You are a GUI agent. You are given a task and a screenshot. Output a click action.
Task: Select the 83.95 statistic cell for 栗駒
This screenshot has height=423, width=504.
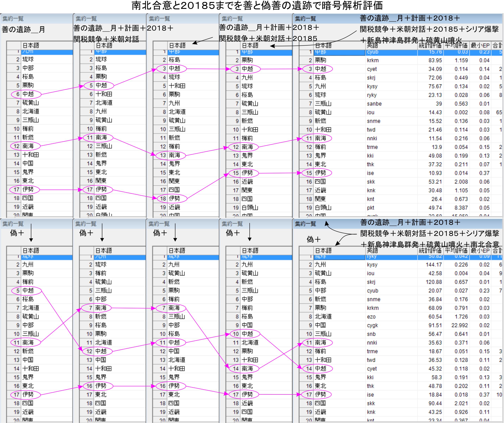[435, 60]
